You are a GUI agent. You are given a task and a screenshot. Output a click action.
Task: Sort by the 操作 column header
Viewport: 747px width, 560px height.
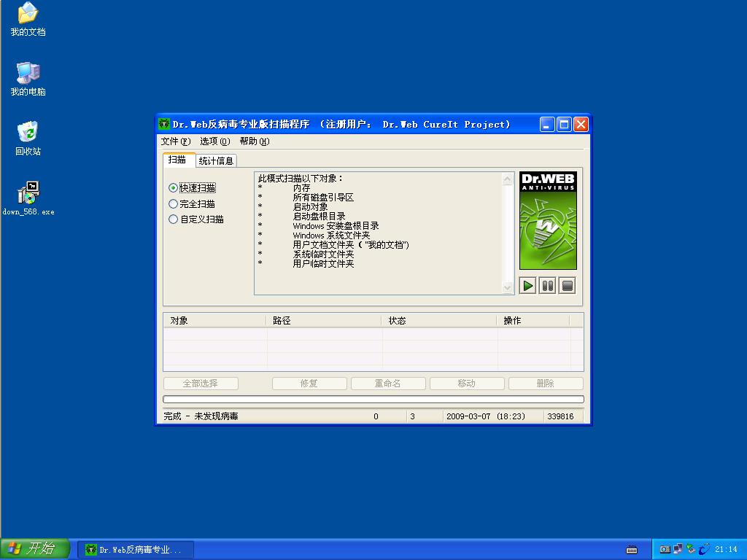click(x=533, y=321)
